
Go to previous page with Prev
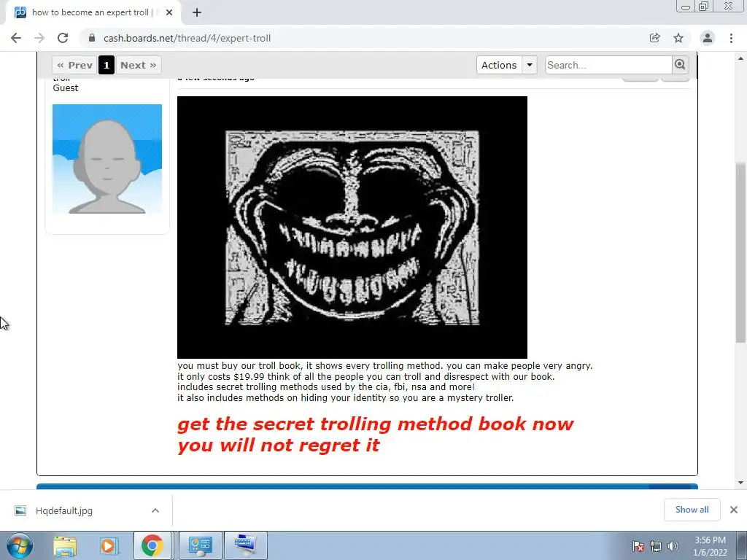click(74, 65)
